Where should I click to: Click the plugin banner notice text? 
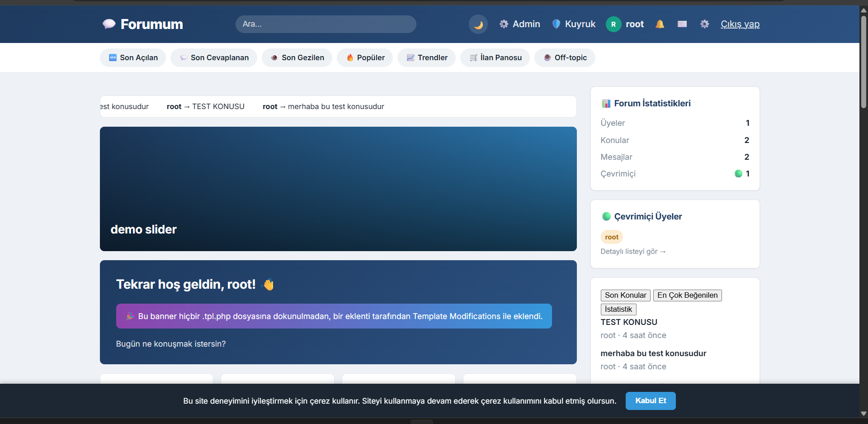(340, 316)
